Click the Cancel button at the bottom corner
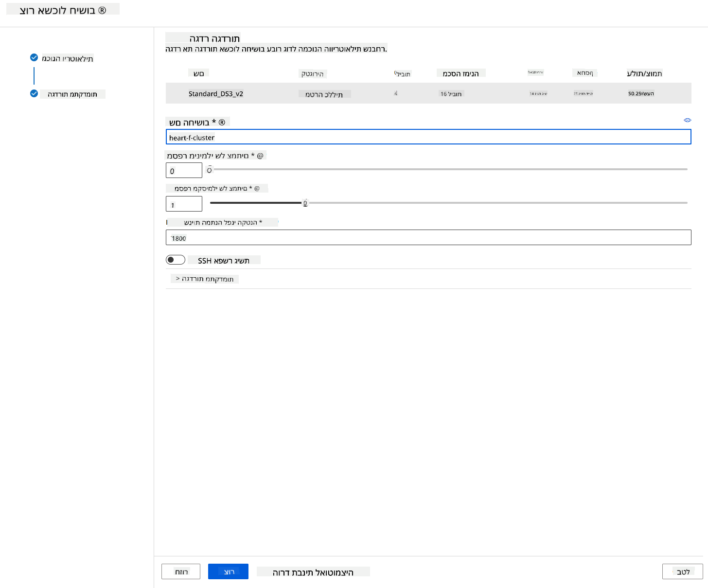 pyautogui.click(x=683, y=571)
